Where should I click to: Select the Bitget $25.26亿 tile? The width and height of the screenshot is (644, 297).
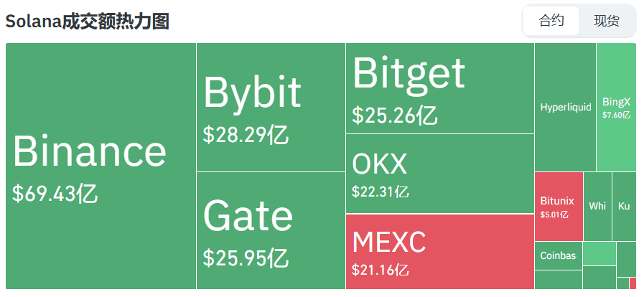(x=440, y=88)
